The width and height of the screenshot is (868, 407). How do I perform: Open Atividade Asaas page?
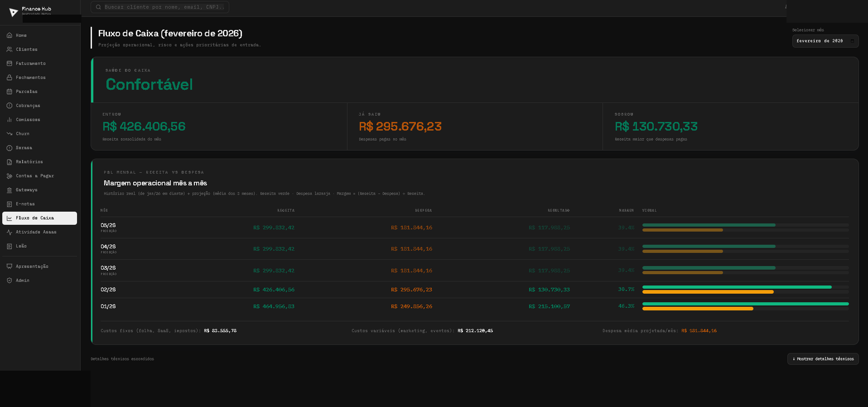tap(40, 232)
